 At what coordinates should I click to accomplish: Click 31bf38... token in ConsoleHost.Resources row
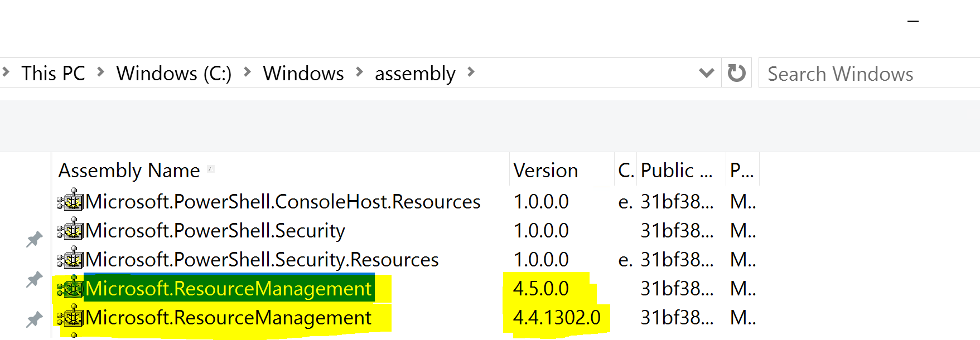[x=677, y=202]
